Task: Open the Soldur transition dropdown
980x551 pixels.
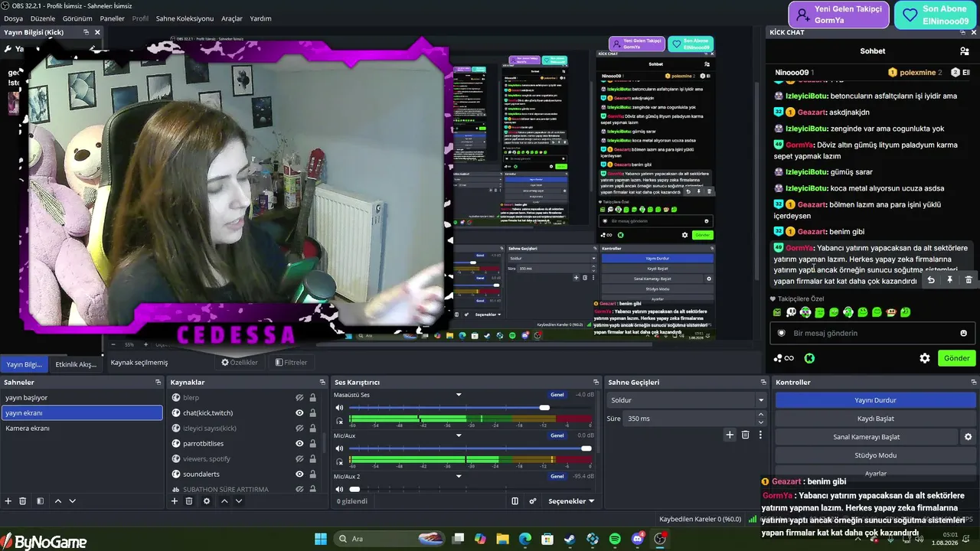Action: (686, 400)
